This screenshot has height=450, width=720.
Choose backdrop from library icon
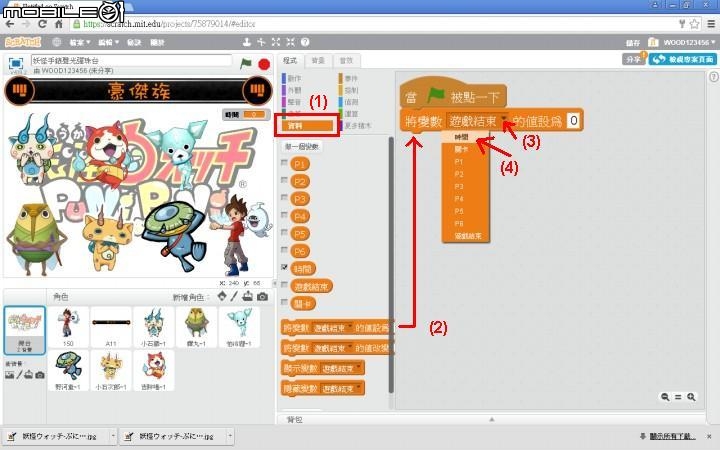(x=9, y=375)
